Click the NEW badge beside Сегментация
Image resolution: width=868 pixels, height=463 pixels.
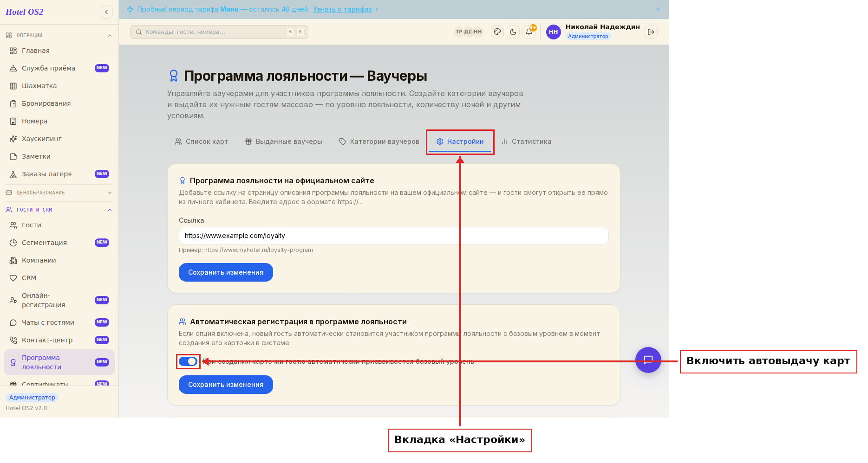tap(102, 243)
